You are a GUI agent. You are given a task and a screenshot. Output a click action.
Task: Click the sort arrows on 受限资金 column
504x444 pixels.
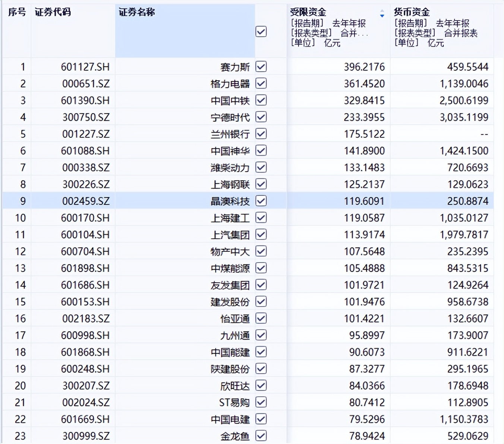point(382,14)
